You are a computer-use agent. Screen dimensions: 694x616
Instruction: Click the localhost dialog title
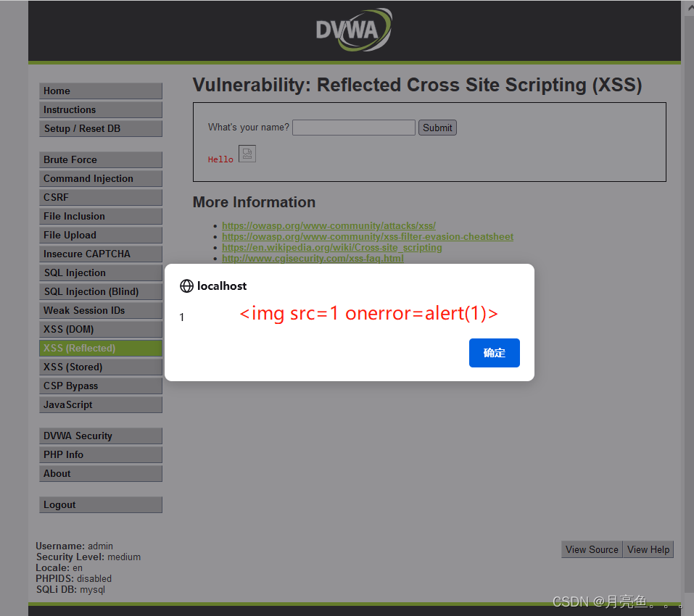click(222, 286)
